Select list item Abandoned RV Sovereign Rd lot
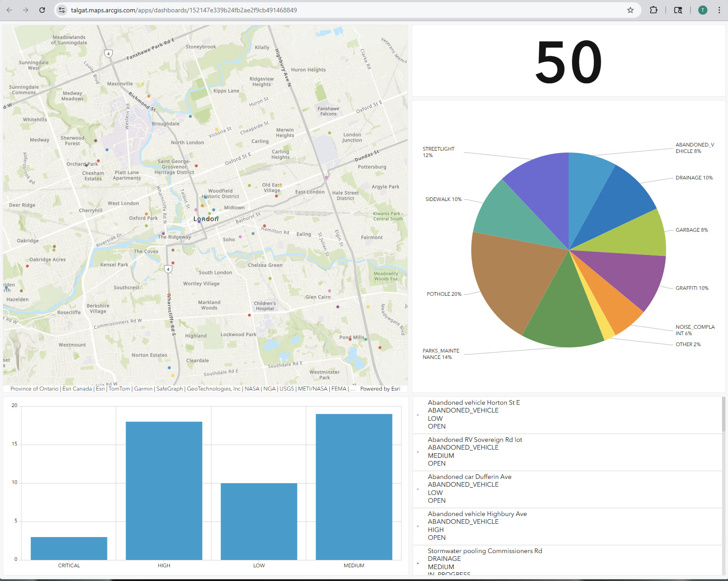The width and height of the screenshot is (728, 581). pos(568,452)
